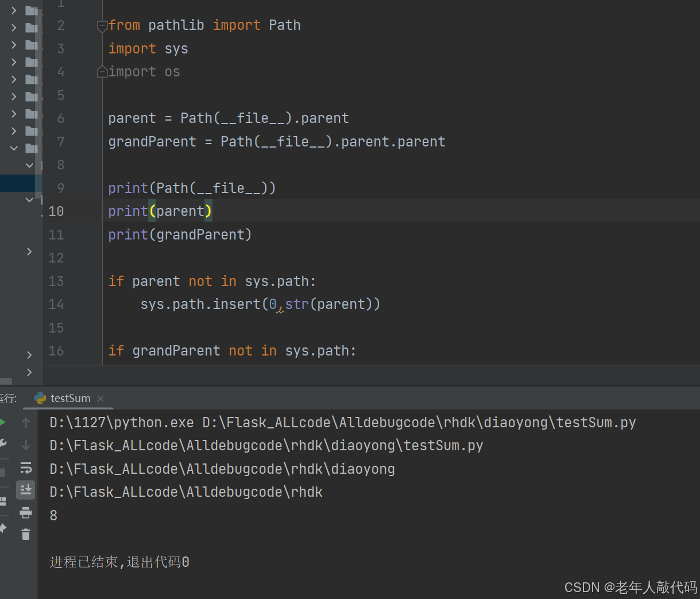Viewport: 700px width, 599px height.
Task: Click 'if parent not in sys.path:' line
Action: (212, 281)
